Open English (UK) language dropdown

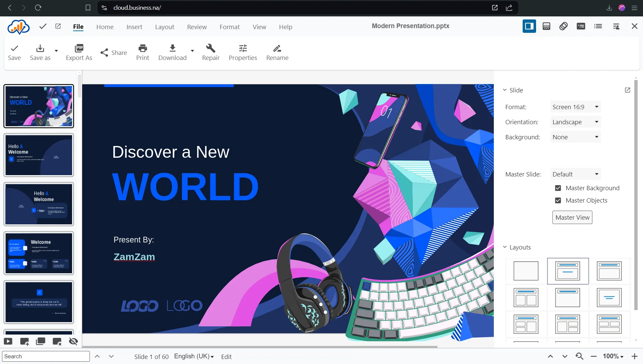click(x=194, y=356)
